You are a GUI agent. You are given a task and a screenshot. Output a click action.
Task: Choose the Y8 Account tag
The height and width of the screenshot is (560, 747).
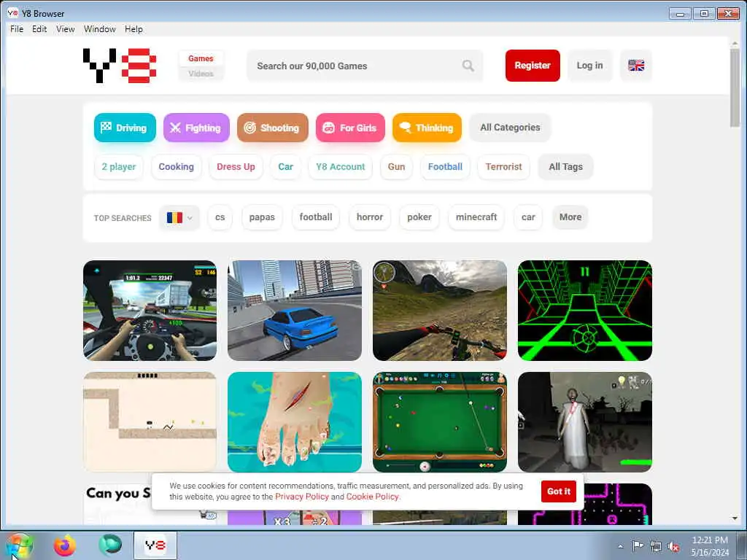pos(340,167)
